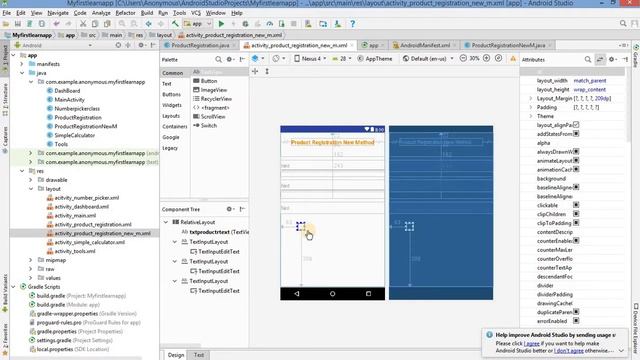The width and height of the screenshot is (640, 360).
Task: Switch to the ProductRegistration.java tab
Action: click(200, 45)
